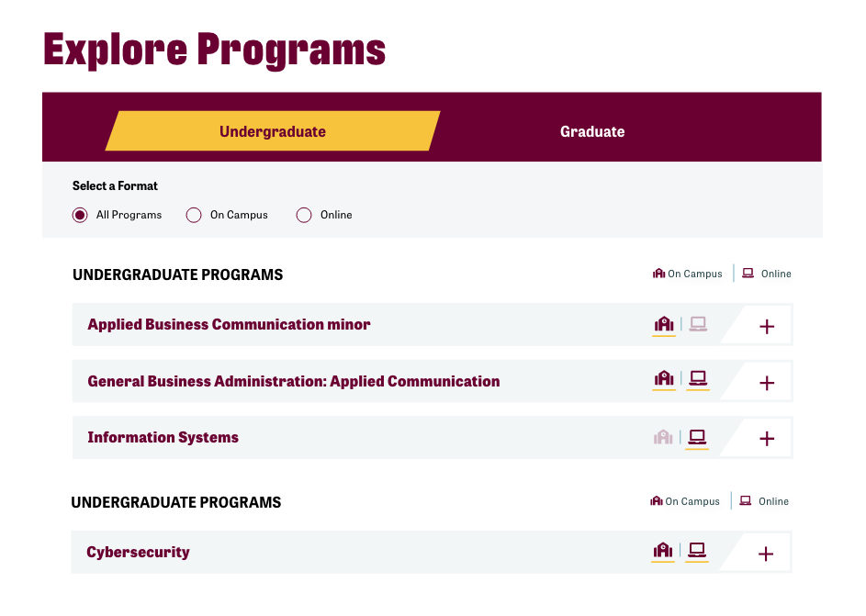
Task: Select the Undergraduate tab
Action: (x=273, y=131)
